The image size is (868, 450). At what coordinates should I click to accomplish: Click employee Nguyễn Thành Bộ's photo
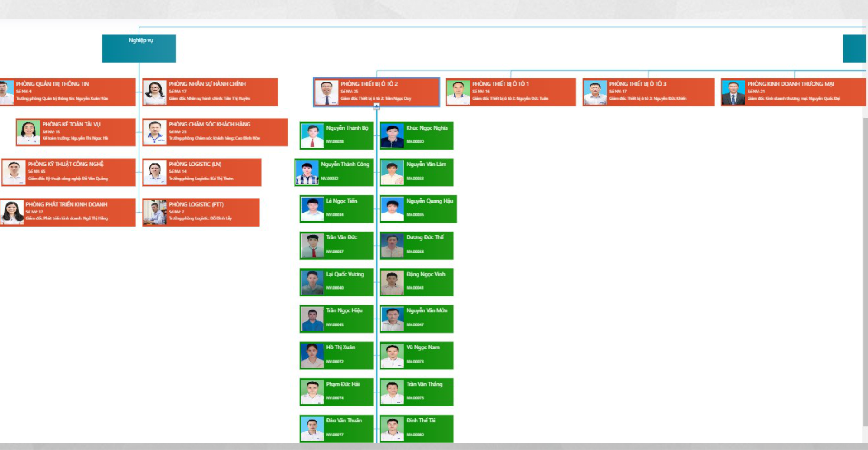pos(312,135)
